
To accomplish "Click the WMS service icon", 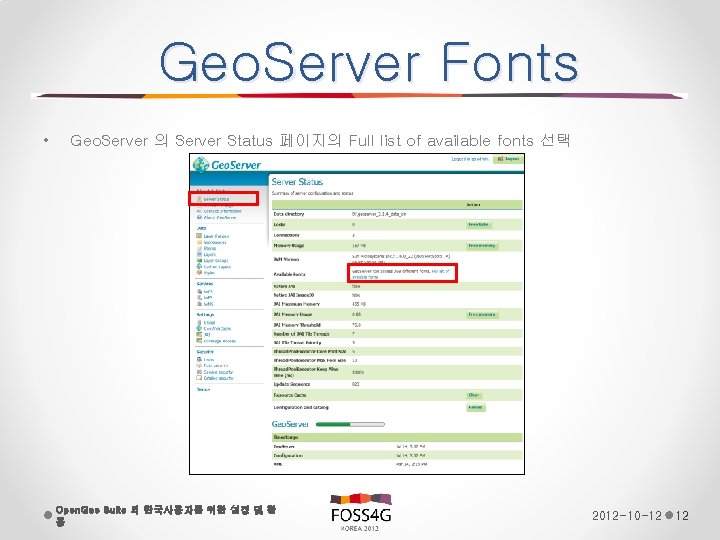I will [199, 304].
